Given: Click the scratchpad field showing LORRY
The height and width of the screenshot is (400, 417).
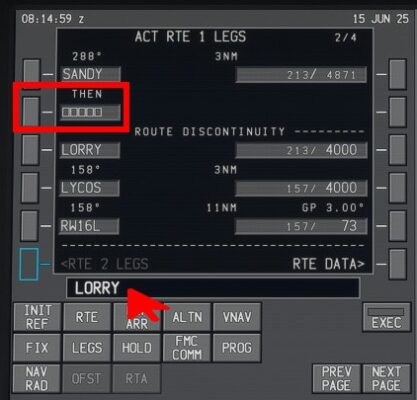Looking at the screenshot, I should (x=213, y=288).
